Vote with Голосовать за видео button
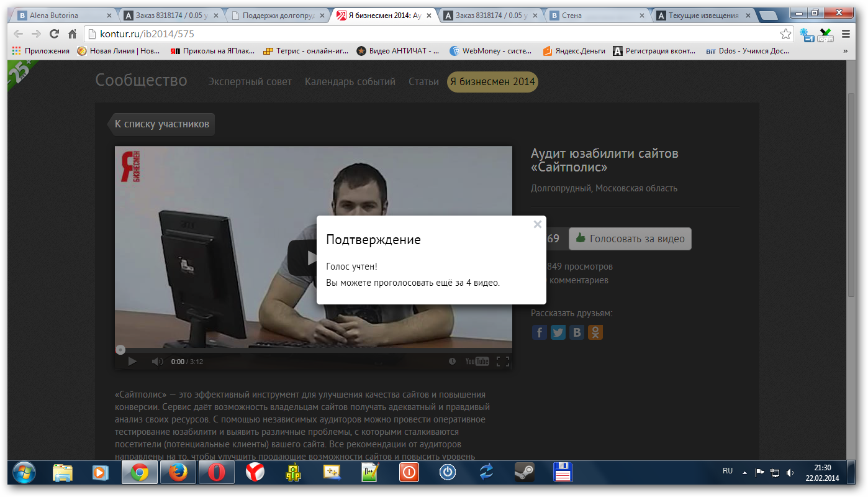 [x=630, y=239]
